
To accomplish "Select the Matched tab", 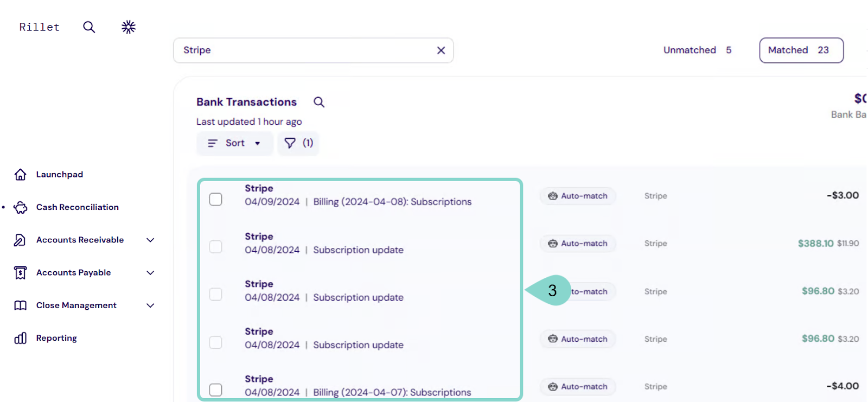I will click(801, 50).
